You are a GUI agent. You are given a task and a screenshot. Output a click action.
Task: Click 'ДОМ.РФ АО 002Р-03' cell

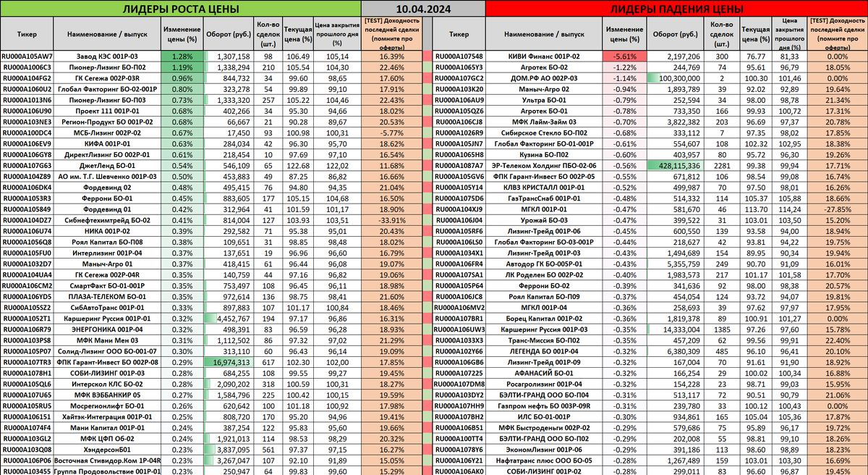[x=545, y=77]
